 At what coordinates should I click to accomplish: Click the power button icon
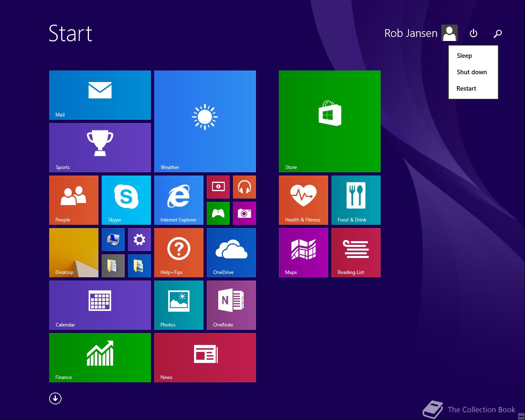point(473,33)
